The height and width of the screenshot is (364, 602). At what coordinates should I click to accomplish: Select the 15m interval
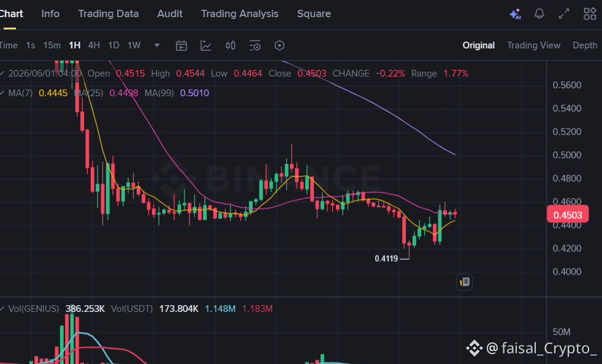52,45
